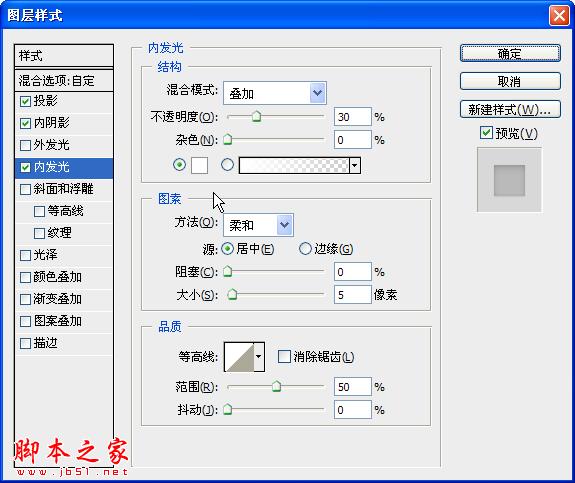Click the 范围 range field showing 50
Image resolution: width=575 pixels, height=483 pixels.
click(353, 387)
